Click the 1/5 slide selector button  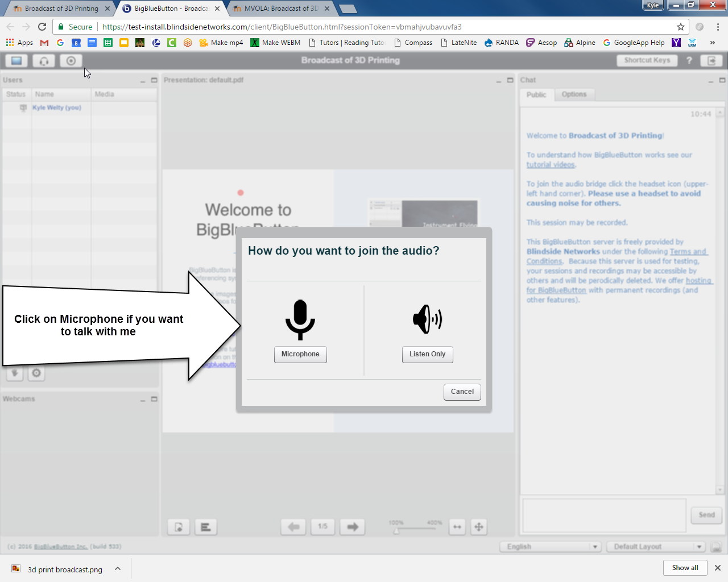pos(322,527)
